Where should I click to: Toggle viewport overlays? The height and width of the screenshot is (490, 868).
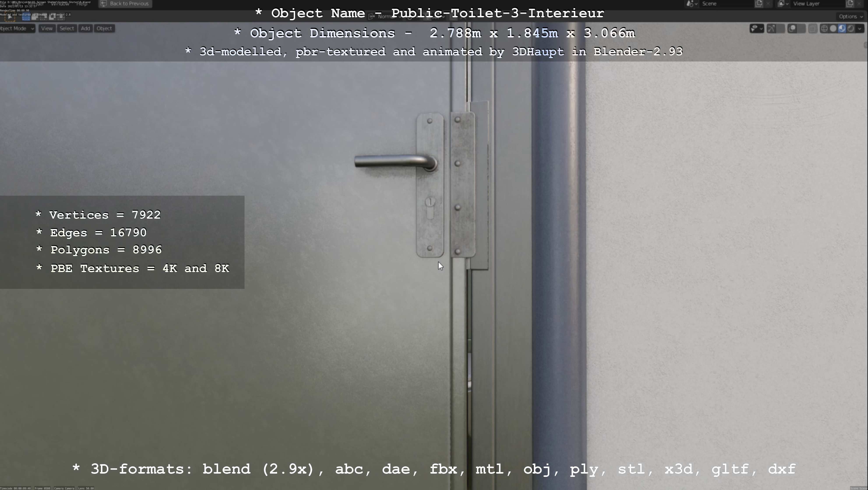coord(792,28)
